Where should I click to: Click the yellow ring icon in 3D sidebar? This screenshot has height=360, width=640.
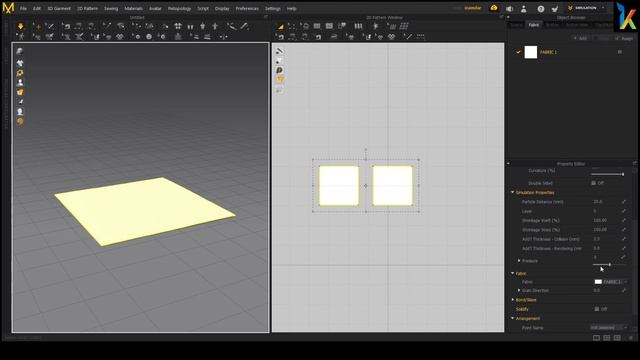tap(20, 73)
